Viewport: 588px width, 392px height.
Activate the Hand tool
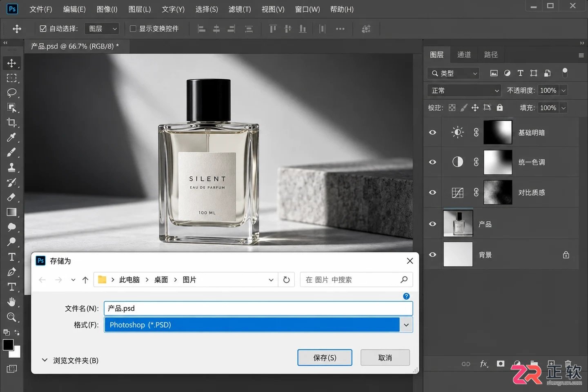(11, 302)
